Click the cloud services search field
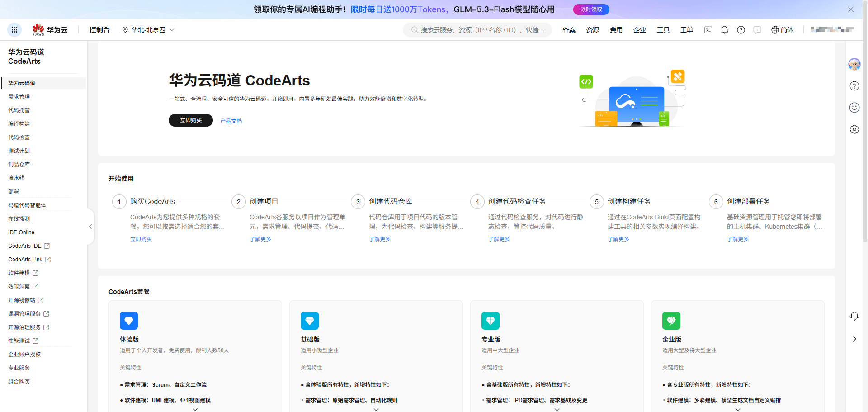The image size is (868, 412). [477, 30]
